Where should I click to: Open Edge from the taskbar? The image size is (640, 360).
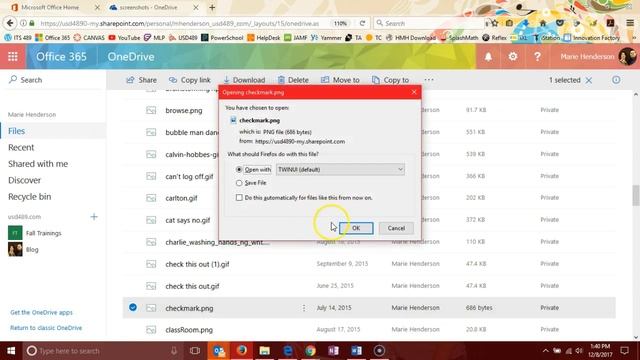tap(287, 351)
